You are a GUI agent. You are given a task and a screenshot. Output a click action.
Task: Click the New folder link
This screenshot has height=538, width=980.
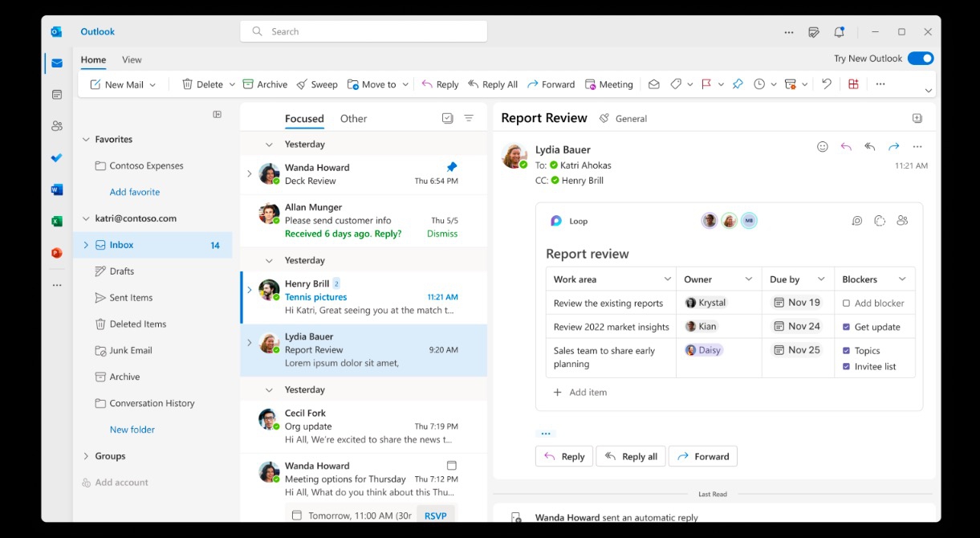tap(132, 430)
